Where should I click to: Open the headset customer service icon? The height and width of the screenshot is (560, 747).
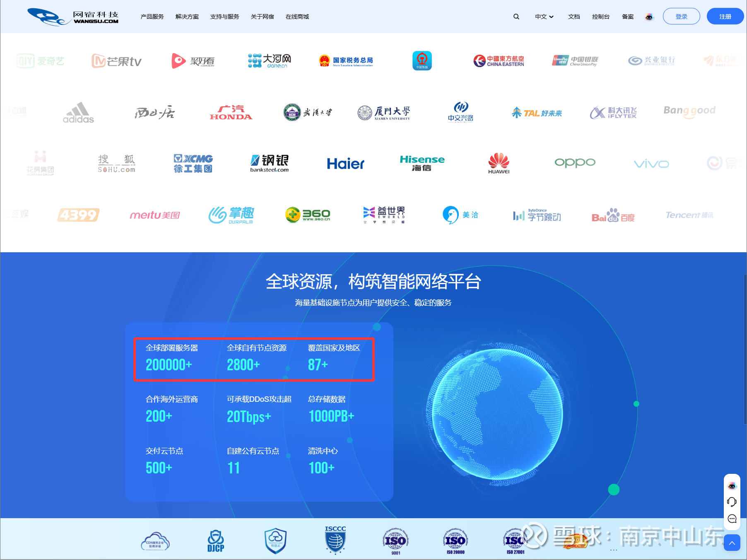(x=732, y=502)
